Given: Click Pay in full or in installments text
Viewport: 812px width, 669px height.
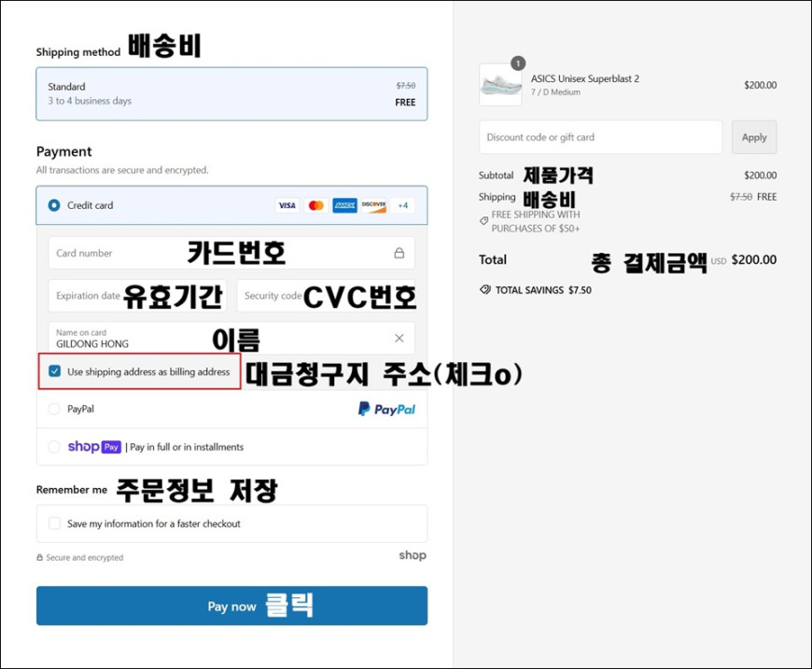Looking at the screenshot, I should 187,447.
